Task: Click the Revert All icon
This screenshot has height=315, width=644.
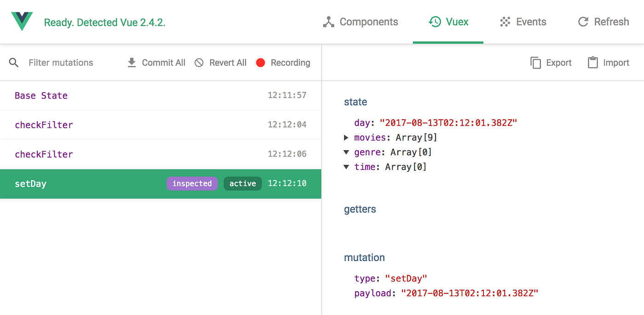Action: (x=199, y=62)
